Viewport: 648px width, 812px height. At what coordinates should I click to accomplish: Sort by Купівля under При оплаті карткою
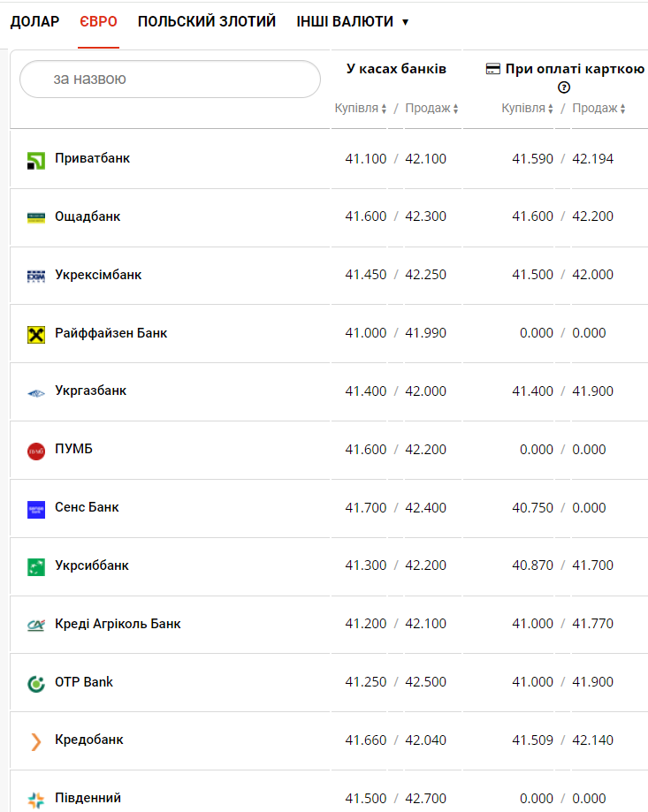point(527,108)
